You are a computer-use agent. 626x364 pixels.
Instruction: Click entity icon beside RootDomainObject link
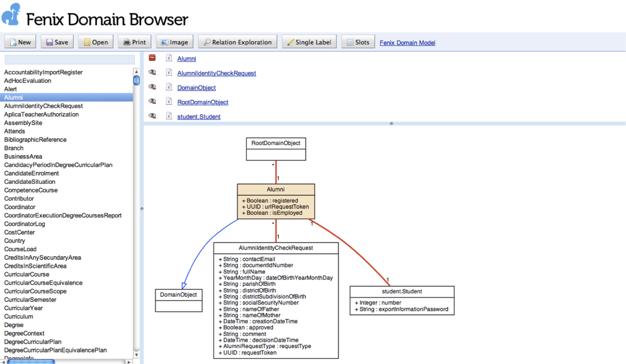click(169, 101)
